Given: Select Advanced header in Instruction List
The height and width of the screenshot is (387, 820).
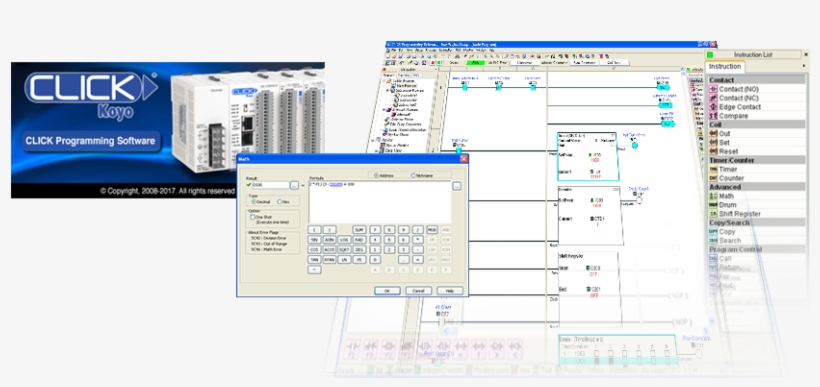Looking at the screenshot, I should pyautogui.click(x=756, y=187).
